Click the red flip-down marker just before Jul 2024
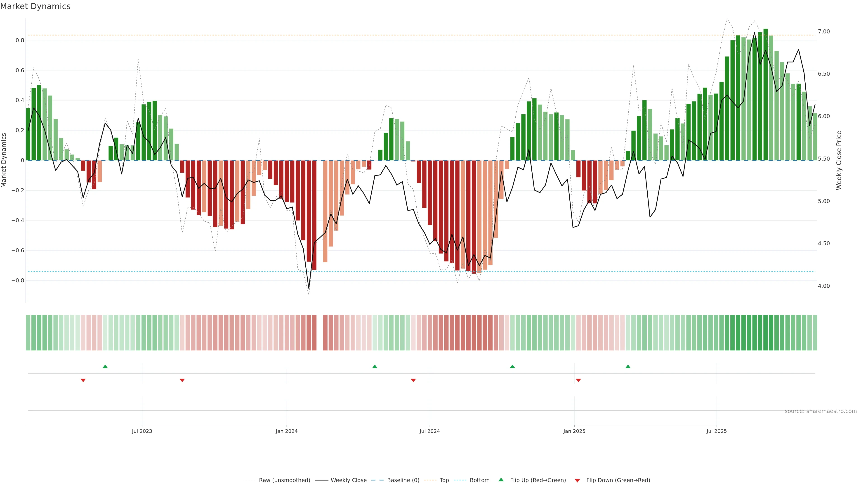The width and height of the screenshot is (868, 488). point(413,380)
